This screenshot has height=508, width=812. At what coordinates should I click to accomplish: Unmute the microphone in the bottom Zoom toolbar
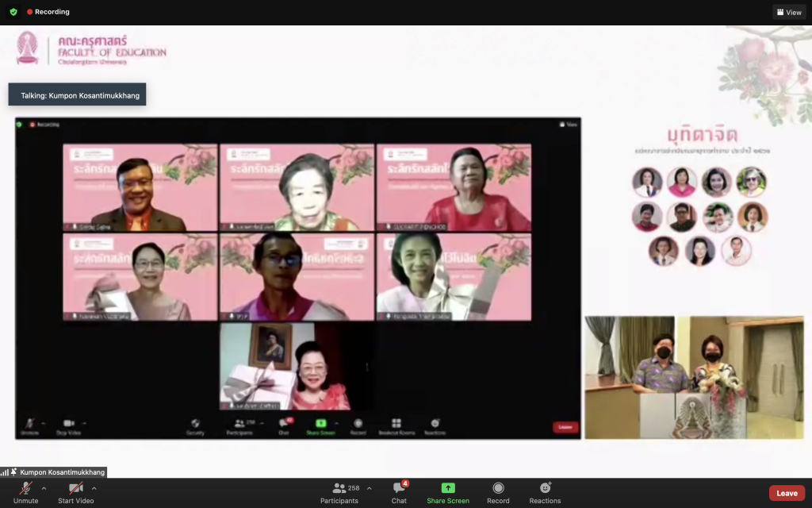click(25, 492)
